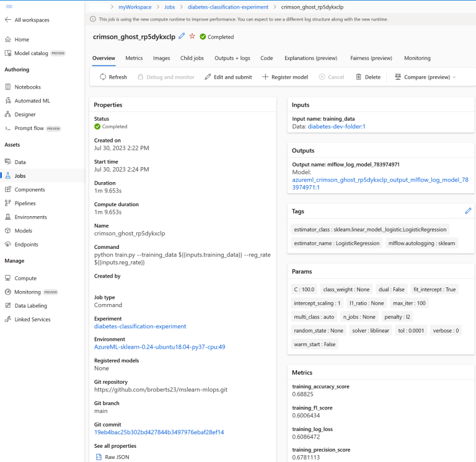Open the Git commit hash link
476x462 pixels.
tap(159, 432)
